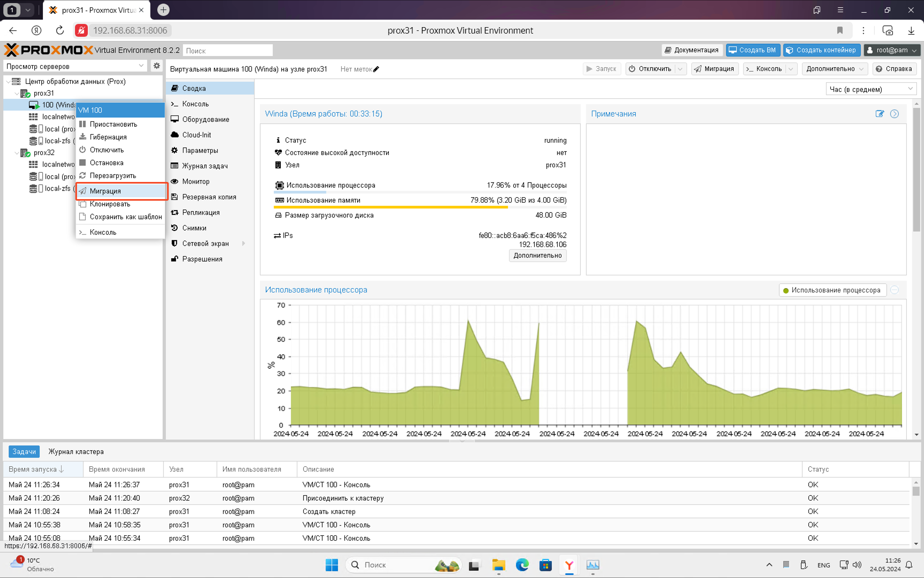The height and width of the screenshot is (578, 924).
Task: Click Дополнительно button under IPs
Action: 537,255
